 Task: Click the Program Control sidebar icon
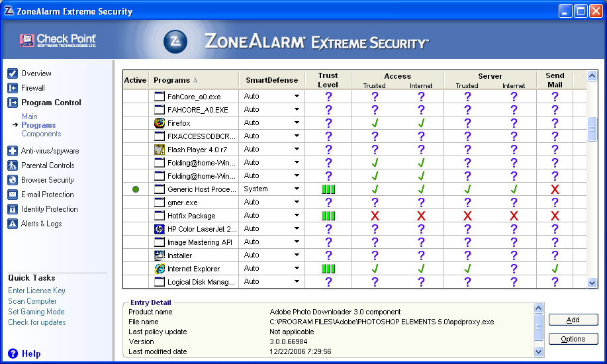[x=13, y=103]
